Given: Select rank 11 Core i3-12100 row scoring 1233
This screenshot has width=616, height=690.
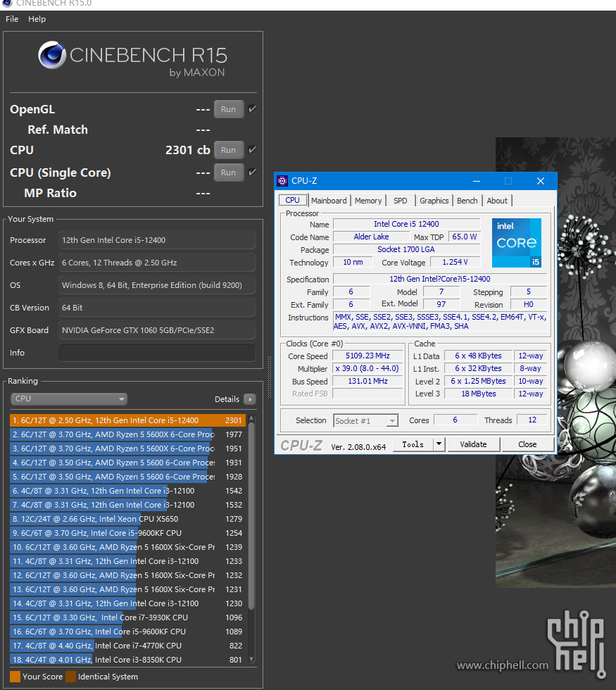Looking at the screenshot, I should tap(127, 561).
